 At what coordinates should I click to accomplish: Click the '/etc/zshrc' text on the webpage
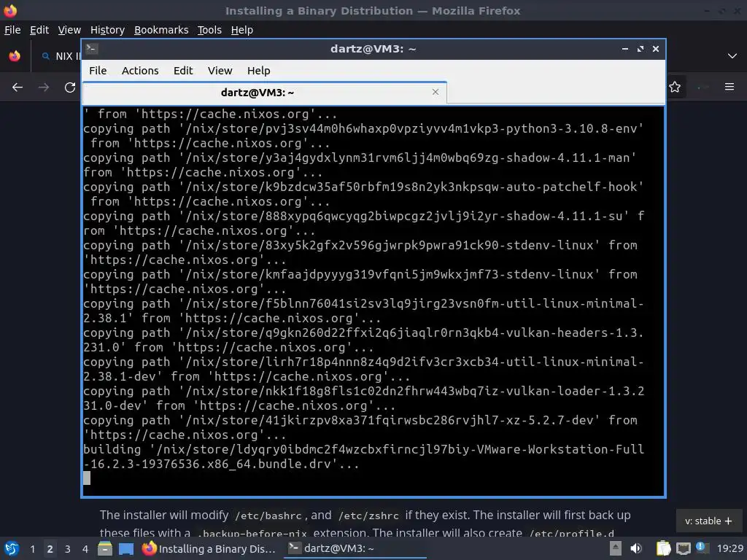coord(368,516)
